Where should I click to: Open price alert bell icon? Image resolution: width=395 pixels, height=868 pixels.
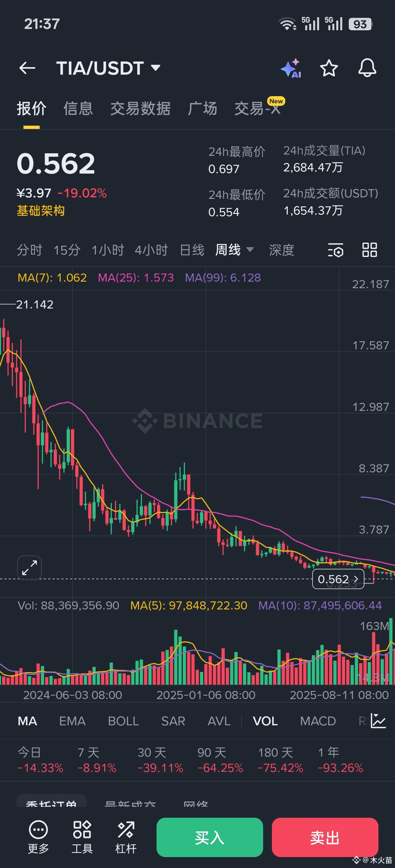[367, 68]
